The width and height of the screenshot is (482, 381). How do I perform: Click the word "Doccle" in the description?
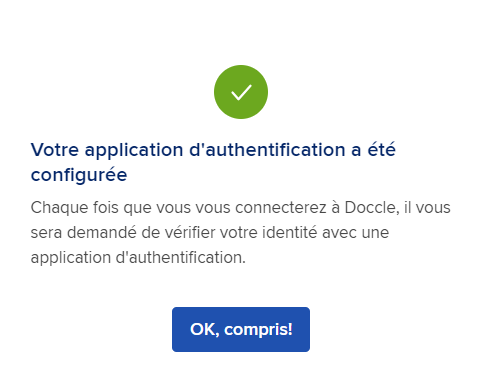[370, 207]
